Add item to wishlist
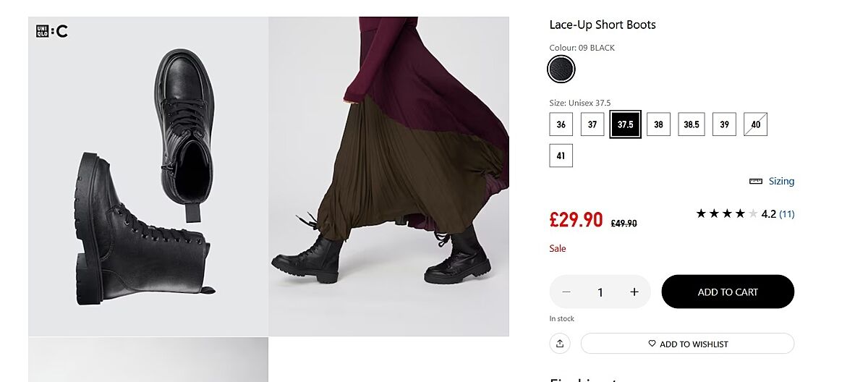868x382 pixels. [687, 344]
